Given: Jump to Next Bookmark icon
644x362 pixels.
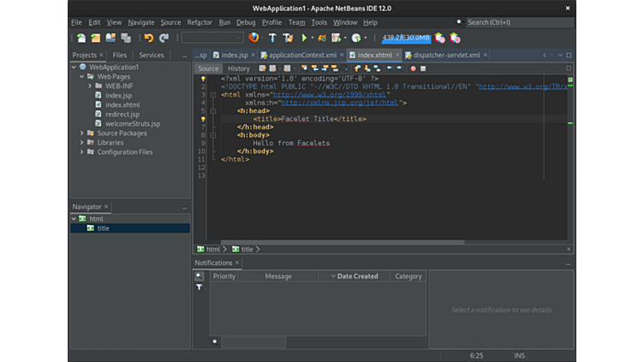Looking at the screenshot, I should 367,68.
